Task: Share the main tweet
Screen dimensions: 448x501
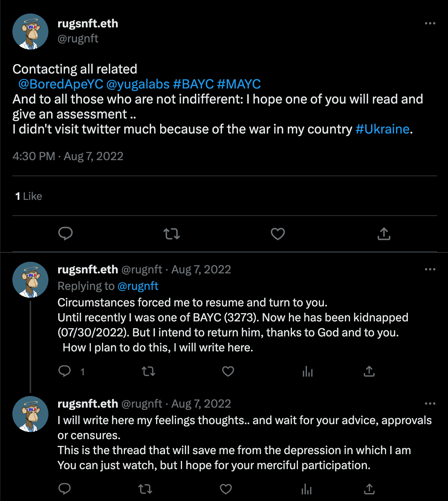Action: pyautogui.click(x=384, y=234)
